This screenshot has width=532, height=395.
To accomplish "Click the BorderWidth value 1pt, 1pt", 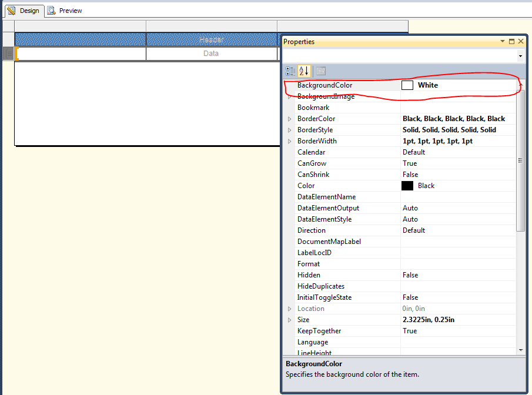I will click(x=437, y=141).
